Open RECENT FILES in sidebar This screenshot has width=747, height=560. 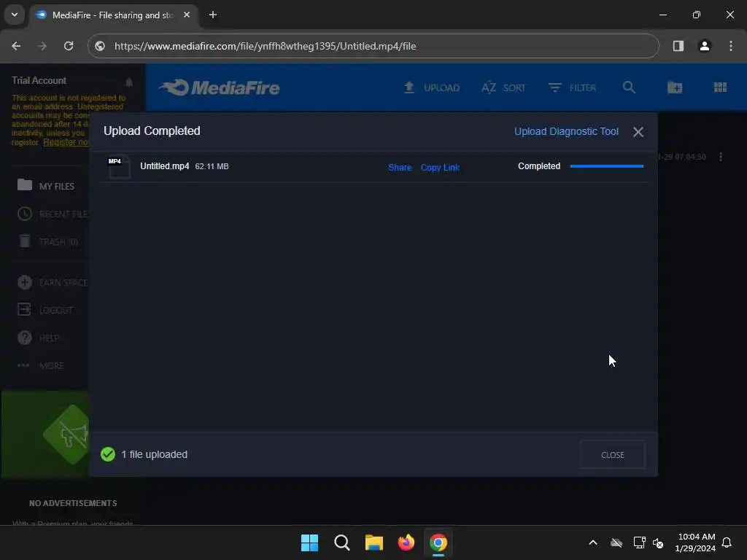click(53, 214)
